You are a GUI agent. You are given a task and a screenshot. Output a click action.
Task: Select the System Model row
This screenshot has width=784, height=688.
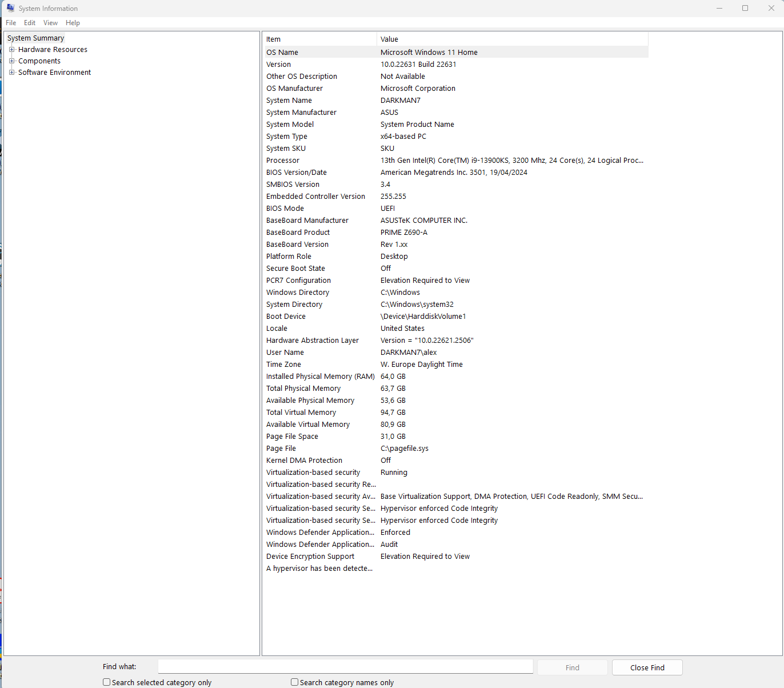455,125
